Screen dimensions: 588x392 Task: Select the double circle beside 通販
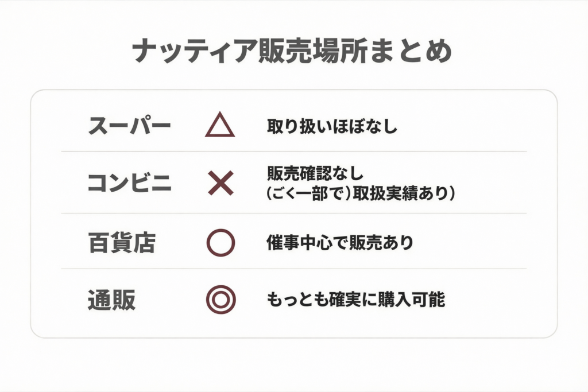pos(220,300)
